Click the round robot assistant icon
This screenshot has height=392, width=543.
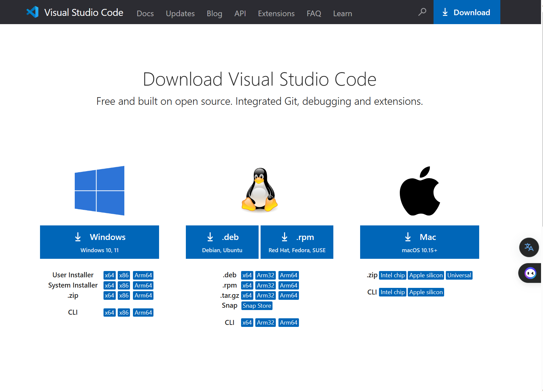tap(530, 273)
